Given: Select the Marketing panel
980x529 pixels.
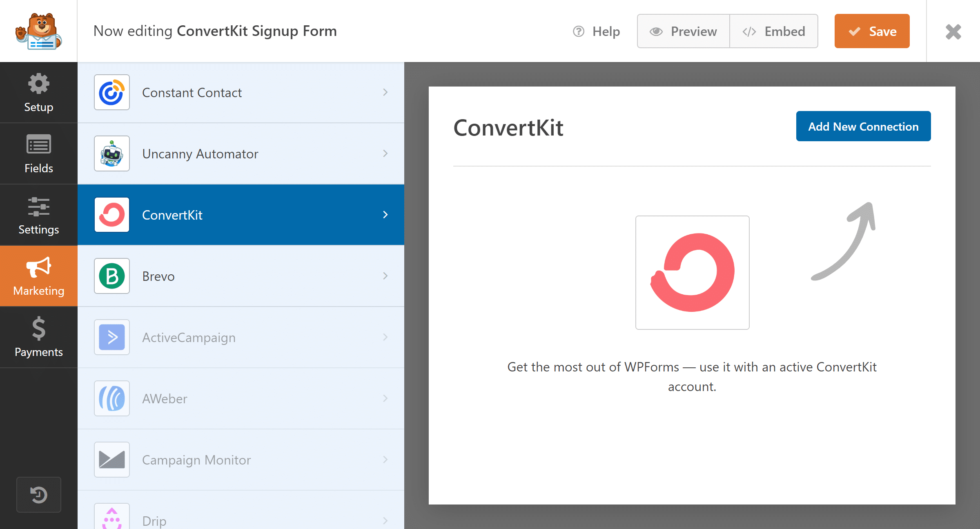Looking at the screenshot, I should pos(38,276).
